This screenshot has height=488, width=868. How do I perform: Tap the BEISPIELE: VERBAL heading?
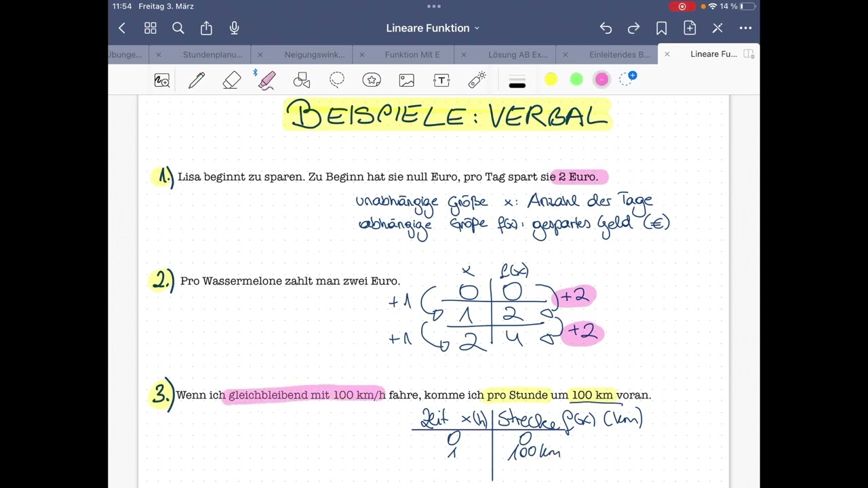448,115
